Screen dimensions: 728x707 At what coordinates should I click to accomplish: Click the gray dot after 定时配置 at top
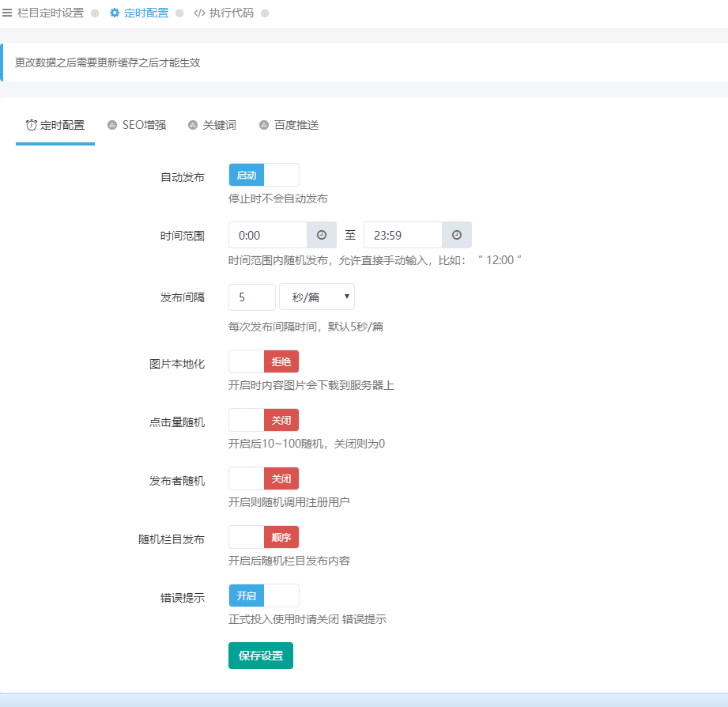(179, 13)
